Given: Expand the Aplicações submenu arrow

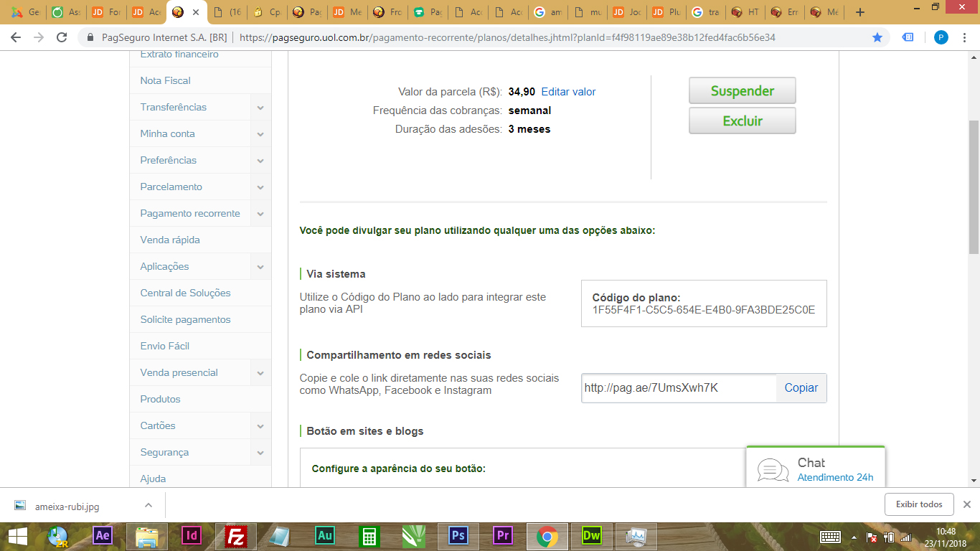Looking at the screenshot, I should [x=260, y=267].
